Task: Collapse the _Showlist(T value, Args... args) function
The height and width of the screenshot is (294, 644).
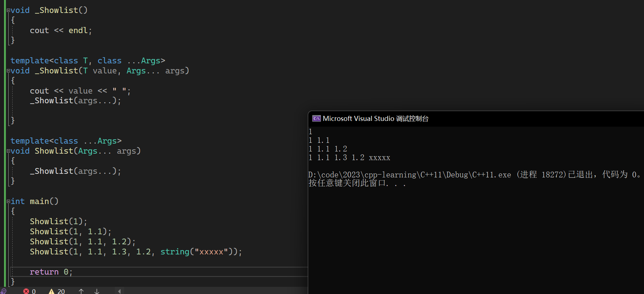Action: click(x=8, y=71)
